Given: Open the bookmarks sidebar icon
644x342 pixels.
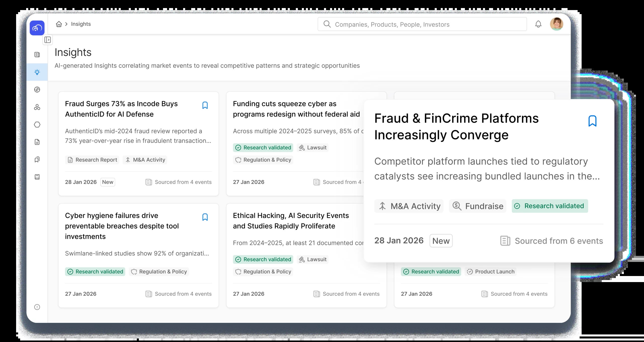Looking at the screenshot, I should click(x=37, y=160).
